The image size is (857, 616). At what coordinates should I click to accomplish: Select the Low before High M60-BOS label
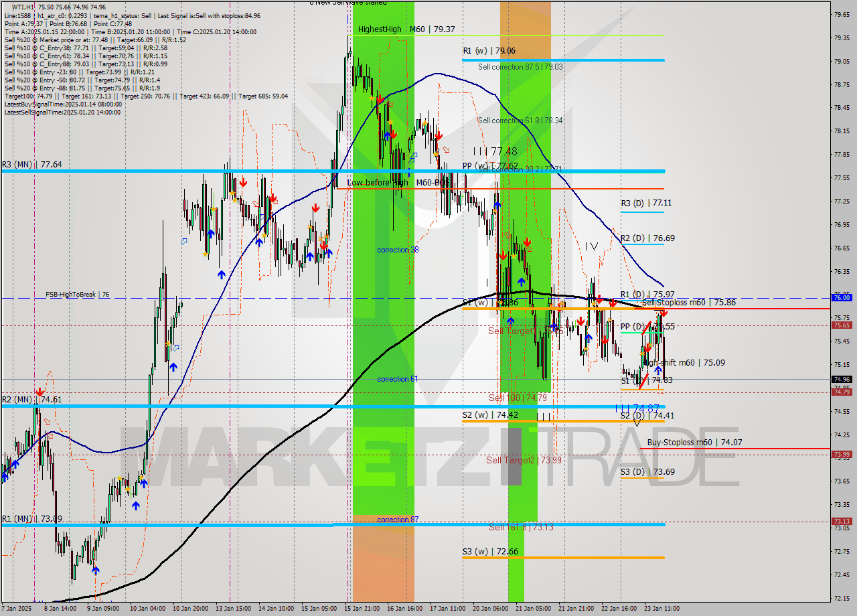pyautogui.click(x=398, y=182)
